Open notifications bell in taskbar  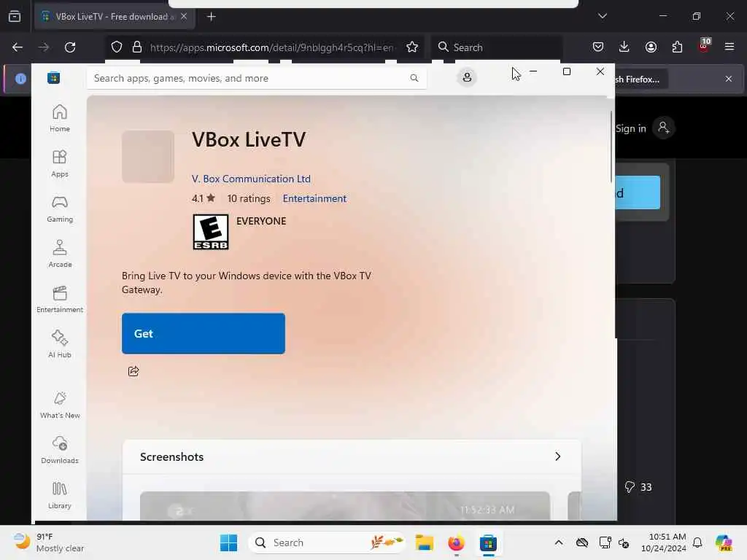click(697, 542)
